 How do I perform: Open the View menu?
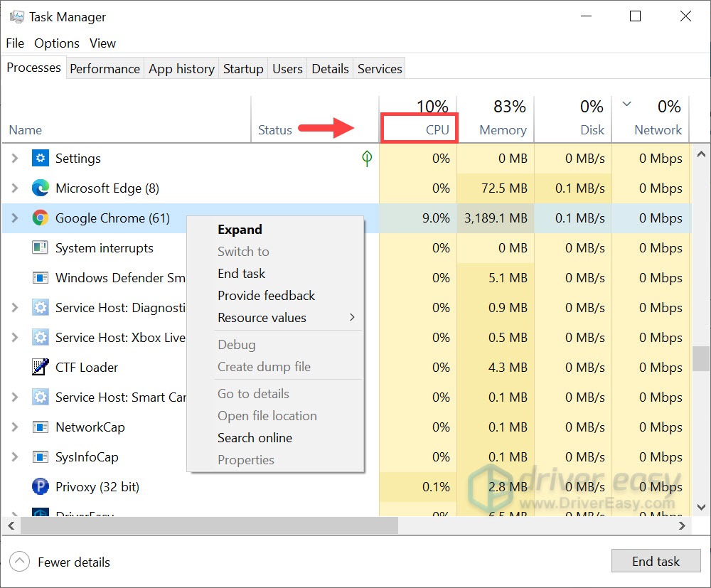click(102, 43)
